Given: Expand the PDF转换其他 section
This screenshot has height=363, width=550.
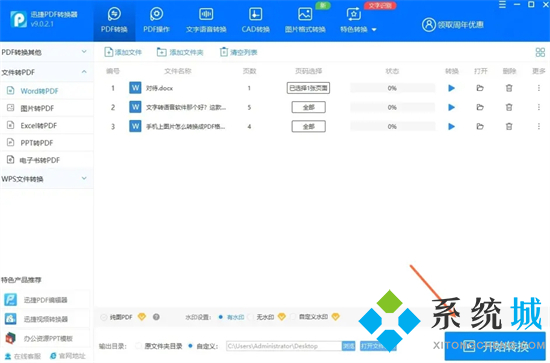Looking at the screenshot, I should [46, 52].
